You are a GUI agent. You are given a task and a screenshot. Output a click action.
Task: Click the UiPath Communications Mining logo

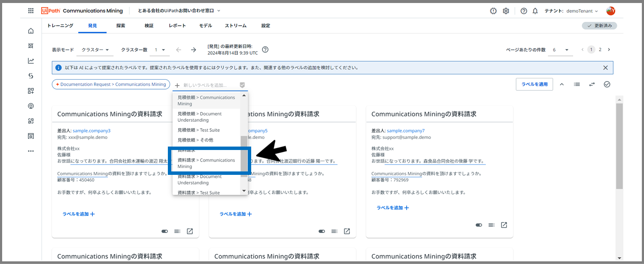(82, 11)
